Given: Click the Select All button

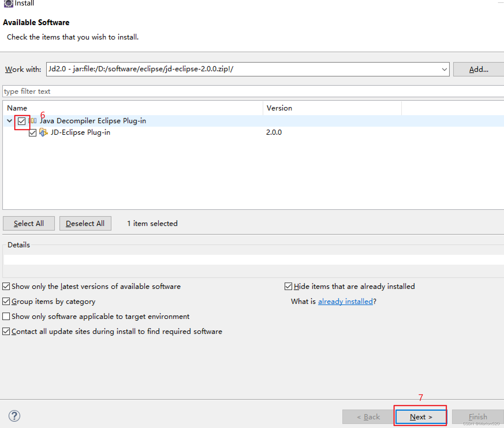Looking at the screenshot, I should 29,223.
